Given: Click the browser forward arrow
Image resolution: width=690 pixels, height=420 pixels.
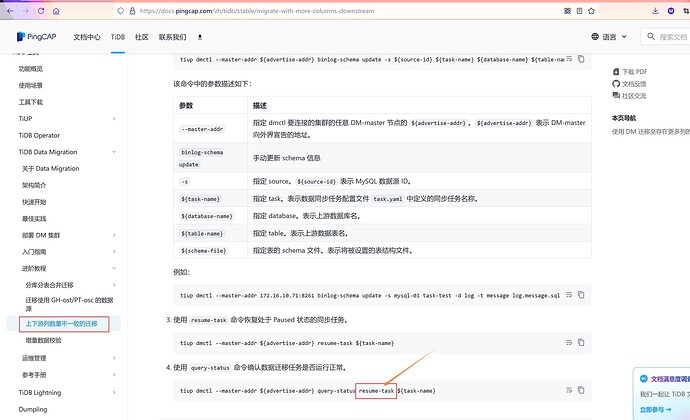Looking at the screenshot, I should tap(26, 11).
